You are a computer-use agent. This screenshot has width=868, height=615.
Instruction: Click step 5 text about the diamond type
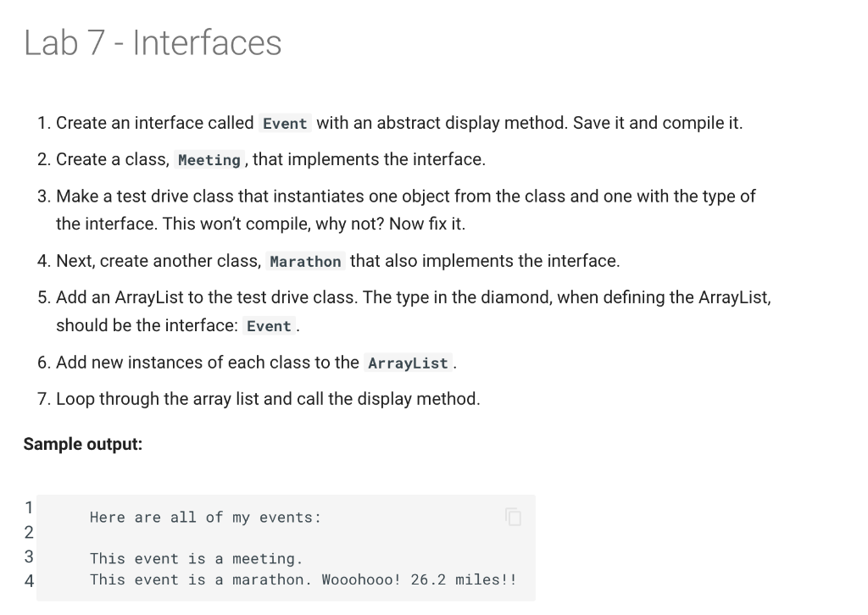click(404, 311)
